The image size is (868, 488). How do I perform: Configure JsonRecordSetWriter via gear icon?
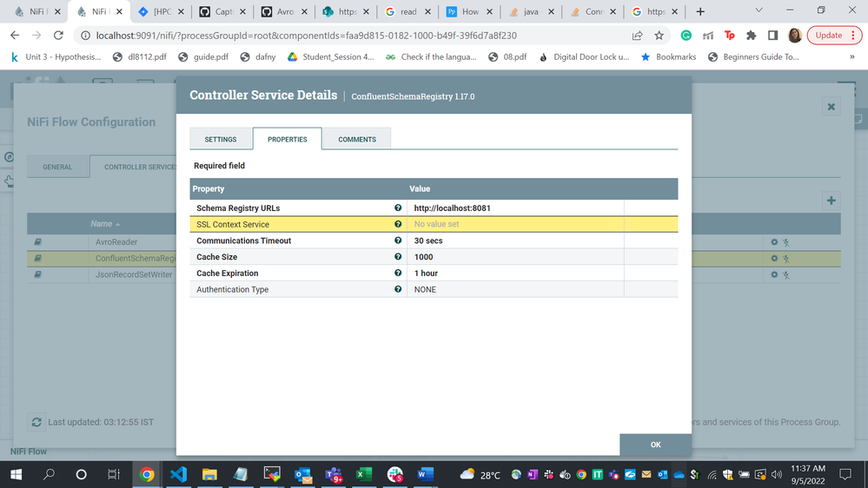point(774,274)
